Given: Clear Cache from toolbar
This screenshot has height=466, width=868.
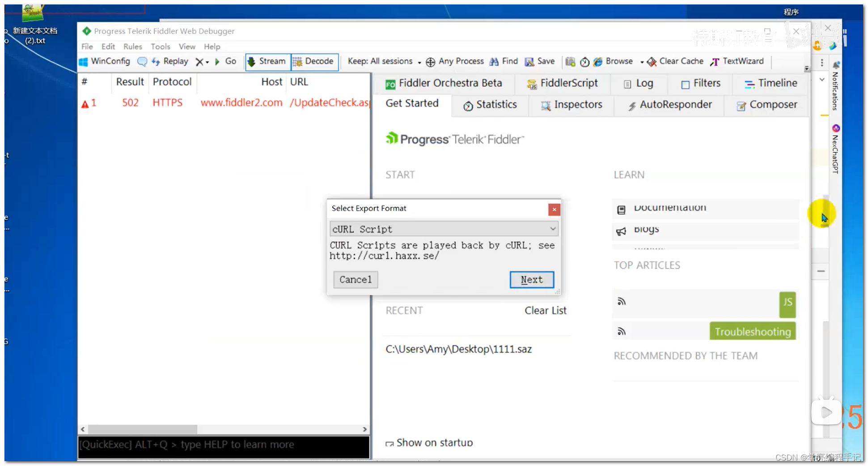Looking at the screenshot, I should click(675, 61).
